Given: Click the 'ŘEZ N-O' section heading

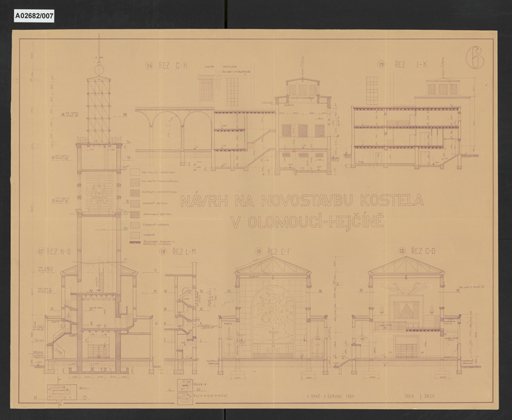Looking at the screenshot, I should pos(59,252).
